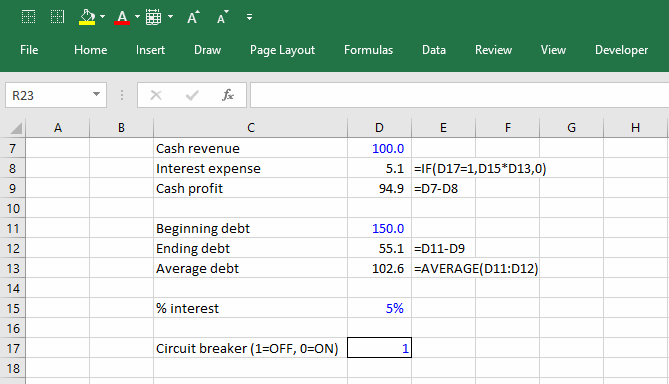
Task: Click the borders grid icon
Action: pos(153,17)
